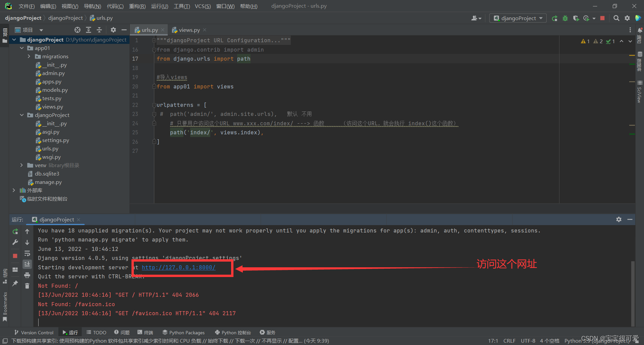644x345 pixels.
Task: Open Version Control tool window
Action: point(34,332)
